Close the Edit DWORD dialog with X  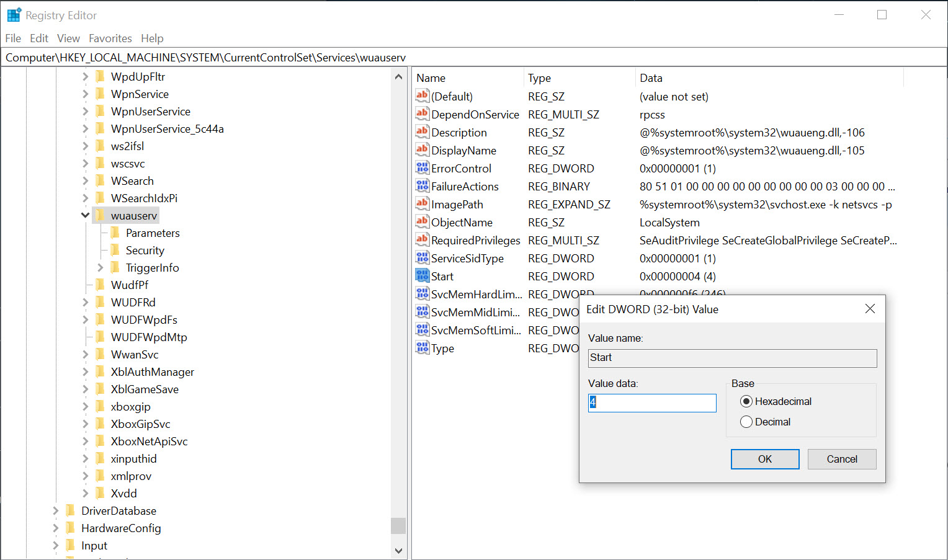870,309
